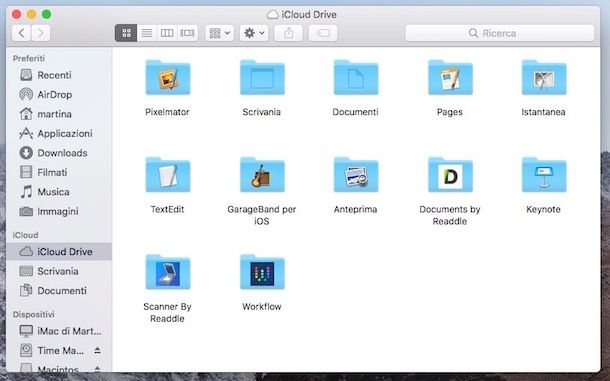Open the Documents by Readdle folder
This screenshot has width=610, height=381.
tap(450, 175)
